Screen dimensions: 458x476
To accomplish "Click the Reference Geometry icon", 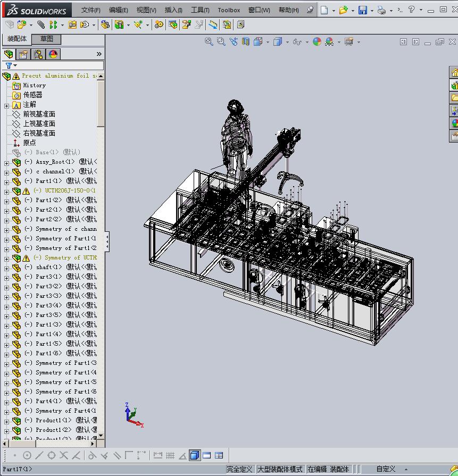I will tap(138, 24).
